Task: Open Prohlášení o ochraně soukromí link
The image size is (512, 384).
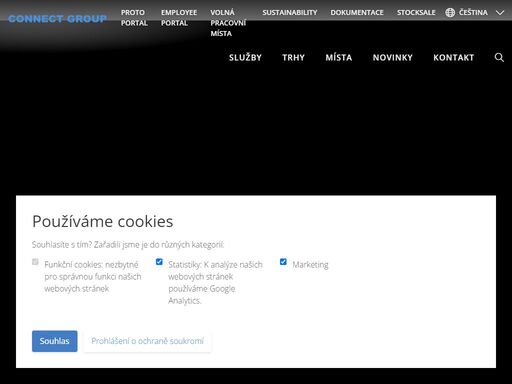Action: [147, 341]
